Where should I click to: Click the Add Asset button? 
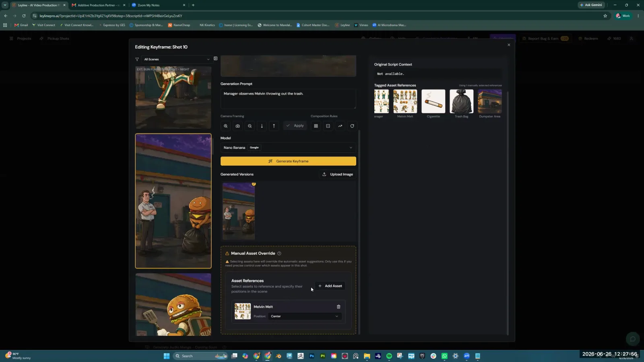coord(330,286)
